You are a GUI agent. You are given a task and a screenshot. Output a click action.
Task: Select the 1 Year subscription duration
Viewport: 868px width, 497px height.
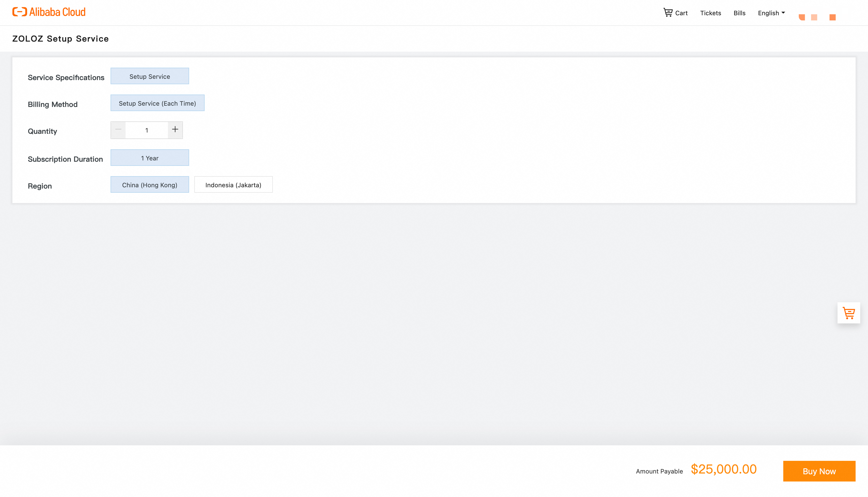150,158
